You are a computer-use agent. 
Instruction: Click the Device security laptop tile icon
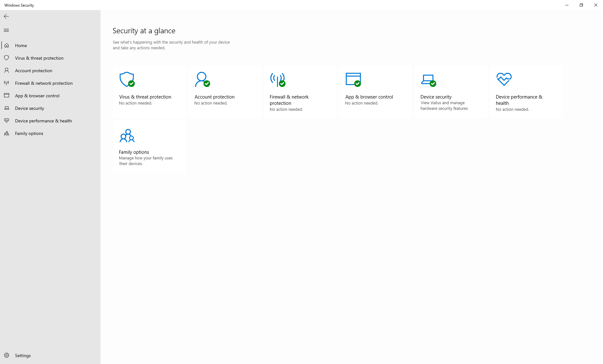(428, 80)
